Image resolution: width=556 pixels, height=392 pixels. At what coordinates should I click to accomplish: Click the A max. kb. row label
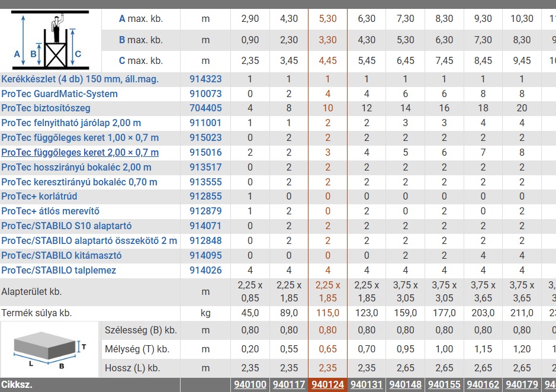[x=141, y=19]
